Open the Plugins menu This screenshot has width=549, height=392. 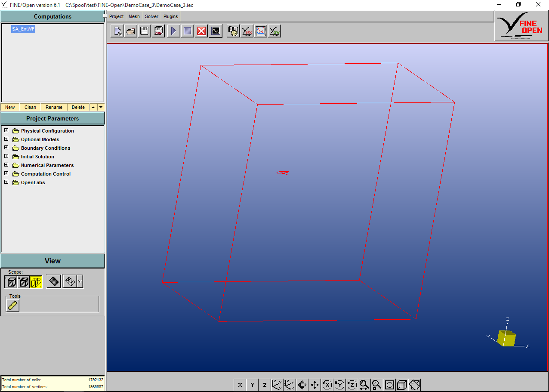[171, 16]
